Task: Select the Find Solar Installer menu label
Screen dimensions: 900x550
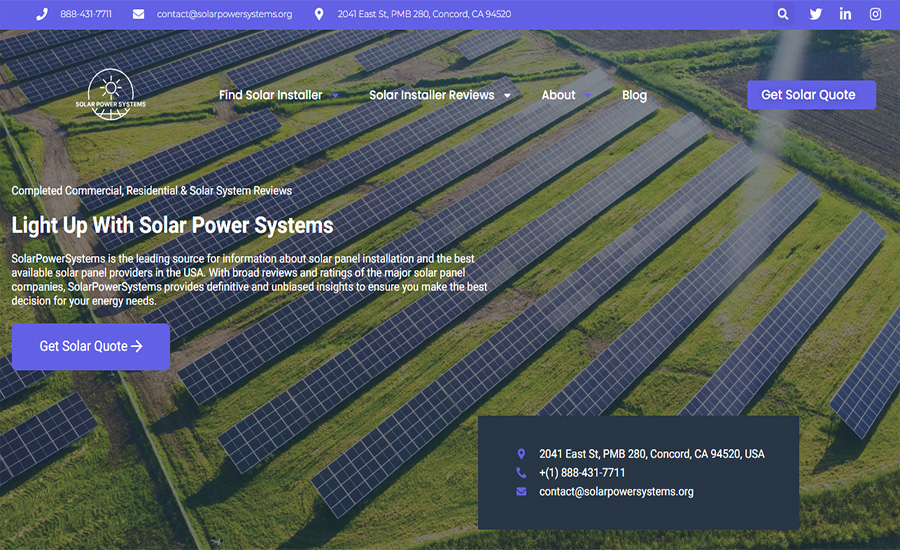Action: coord(270,95)
